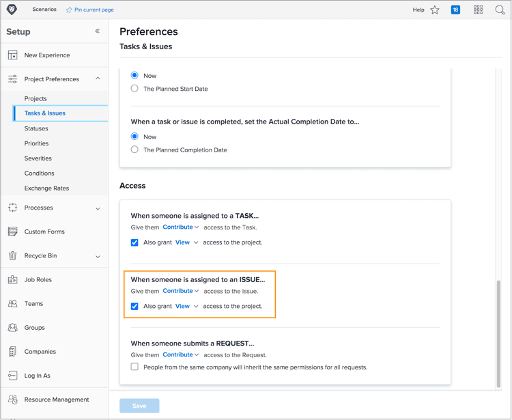Uncheck grant View access for ISSUE
Image resolution: width=512 pixels, height=420 pixels.
click(x=134, y=306)
